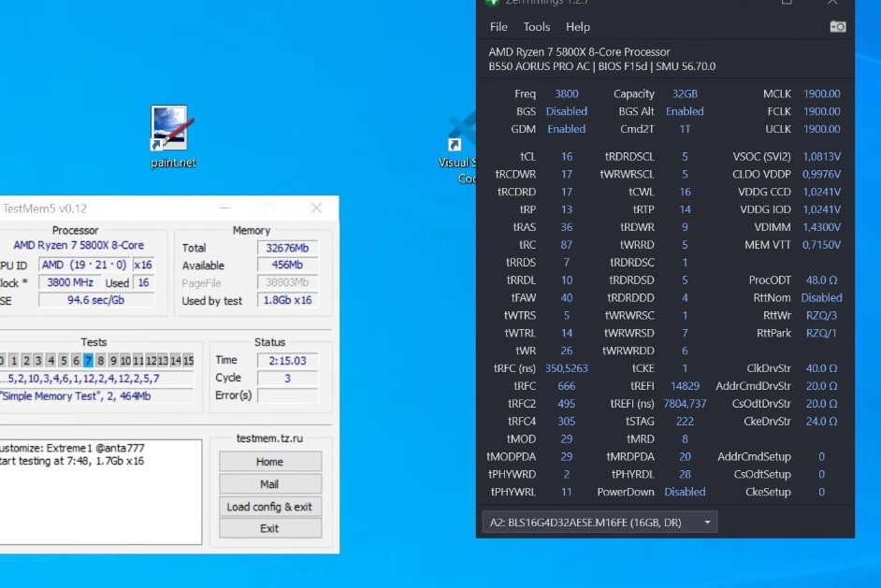Click the testmem.tz.ru label
This screenshot has height=588, width=881.
[x=269, y=438]
